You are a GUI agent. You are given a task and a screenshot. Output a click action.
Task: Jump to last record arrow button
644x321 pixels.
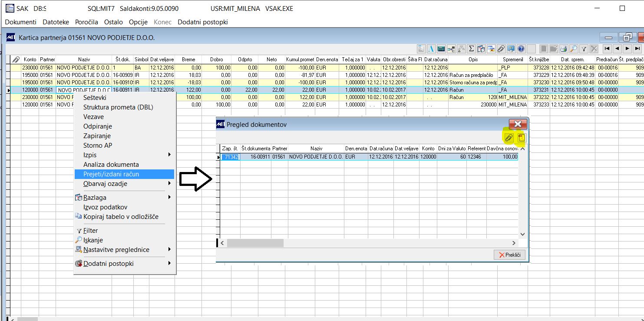[637, 49]
